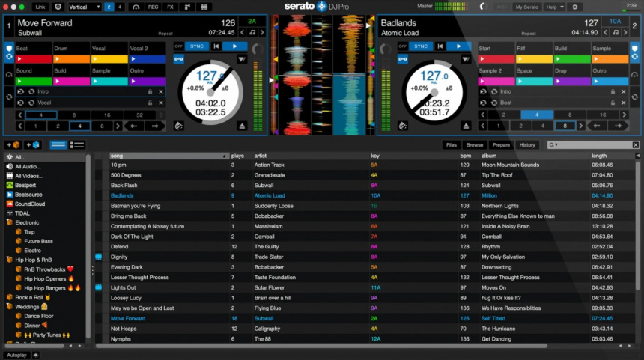Select the Beatport library source

click(x=25, y=185)
